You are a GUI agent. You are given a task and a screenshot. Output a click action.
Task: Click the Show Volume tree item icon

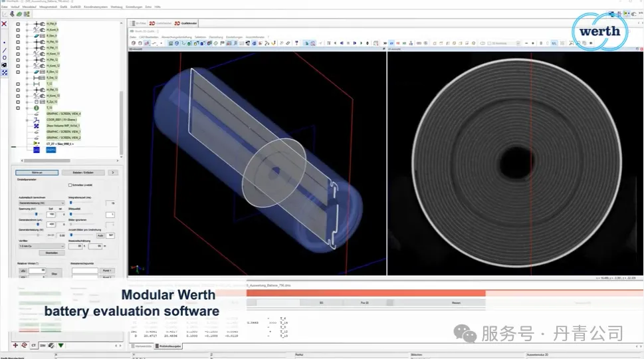click(x=36, y=126)
